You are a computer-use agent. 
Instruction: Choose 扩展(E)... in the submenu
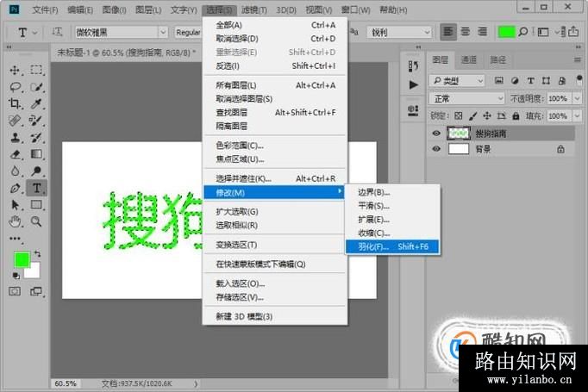point(392,220)
